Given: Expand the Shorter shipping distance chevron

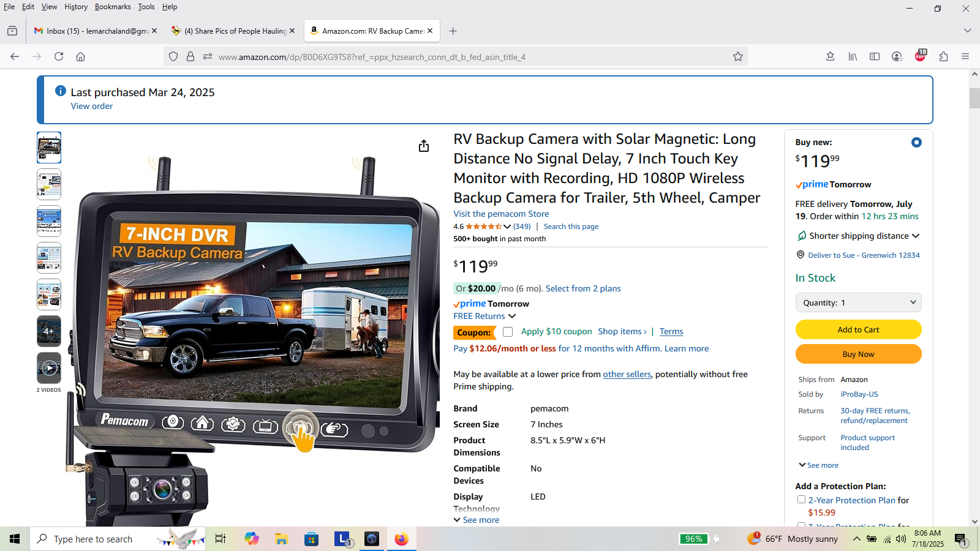Looking at the screenshot, I should (916, 236).
